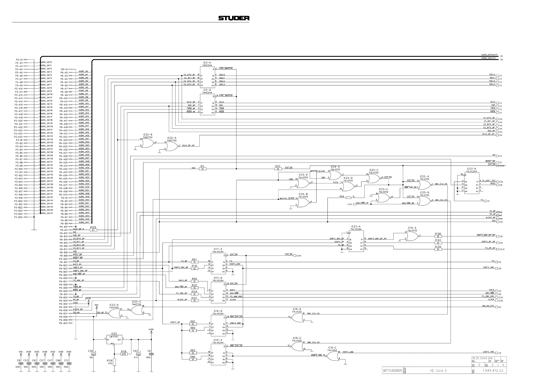Image resolution: width=533 pixels, height=392 pixels.
Task: Select the IC23-B 74LVC244 block
Action: click(x=472, y=183)
